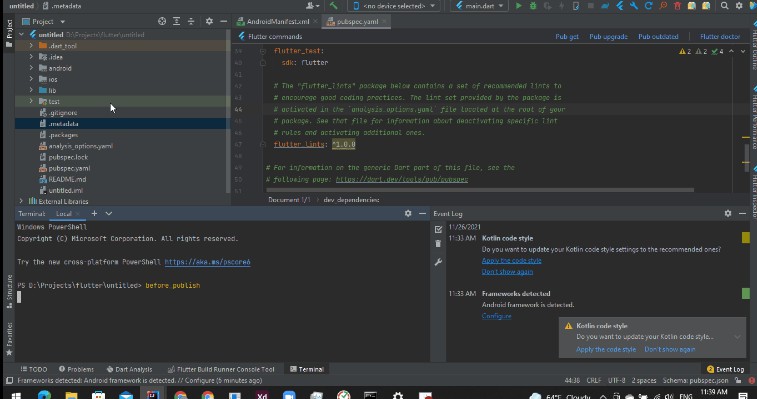This screenshot has width=757, height=399.
Task: Click the grey Stop square icon
Action: pos(590,6)
